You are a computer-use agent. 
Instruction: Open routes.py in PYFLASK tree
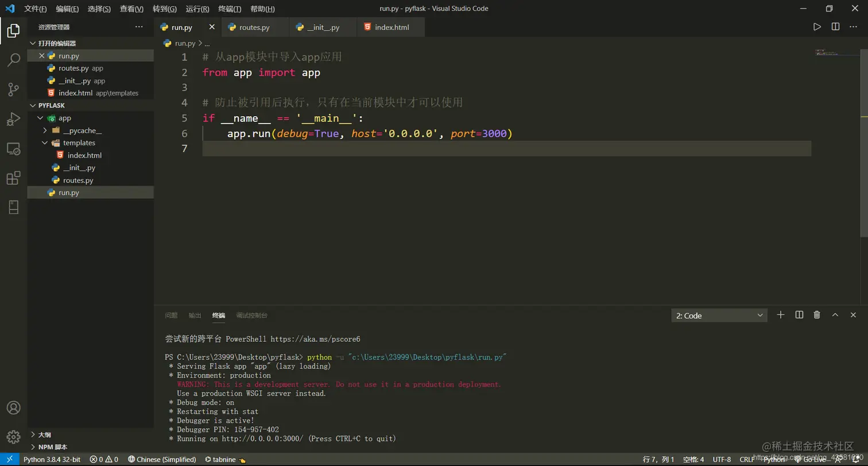[x=91, y=180]
